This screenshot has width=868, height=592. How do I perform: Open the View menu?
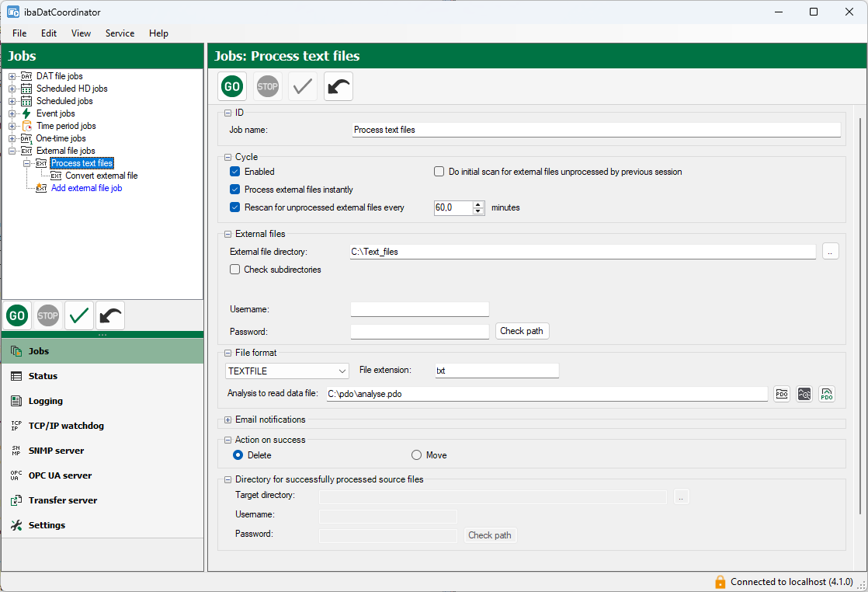coord(81,33)
